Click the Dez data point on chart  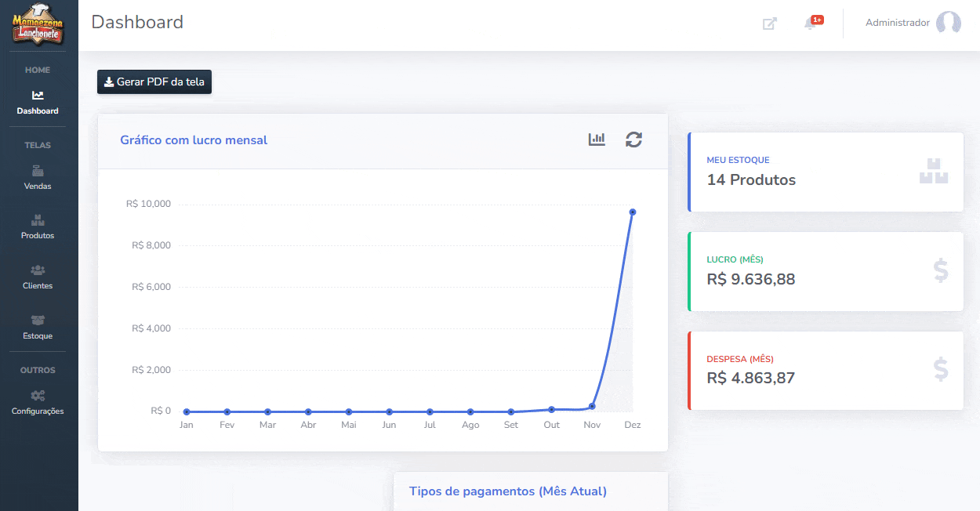633,212
